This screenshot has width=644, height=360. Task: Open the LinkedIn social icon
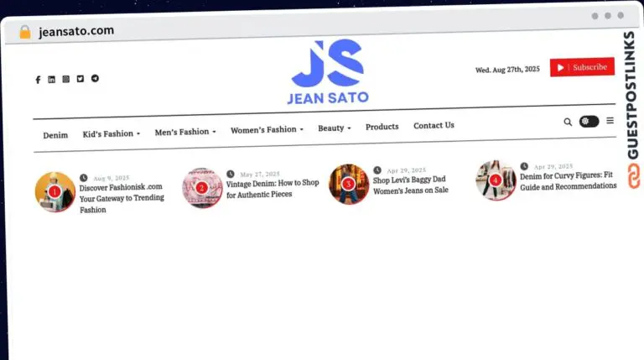tap(51, 80)
